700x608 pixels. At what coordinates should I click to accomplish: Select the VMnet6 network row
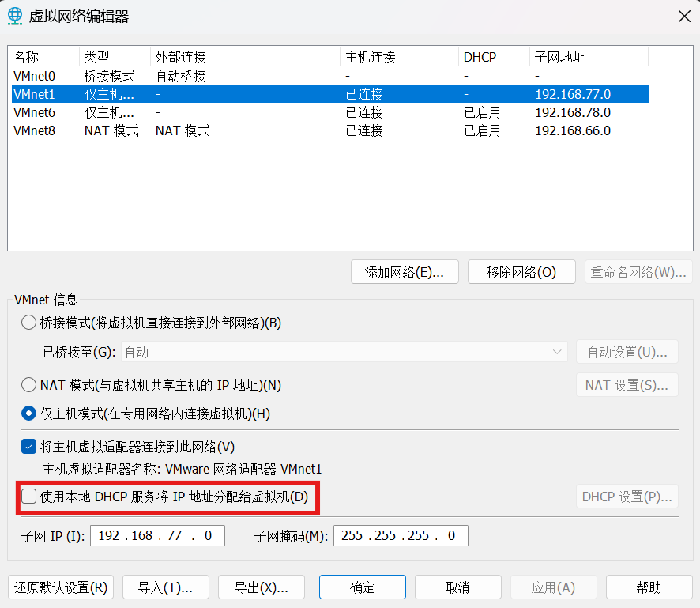[x=330, y=112]
